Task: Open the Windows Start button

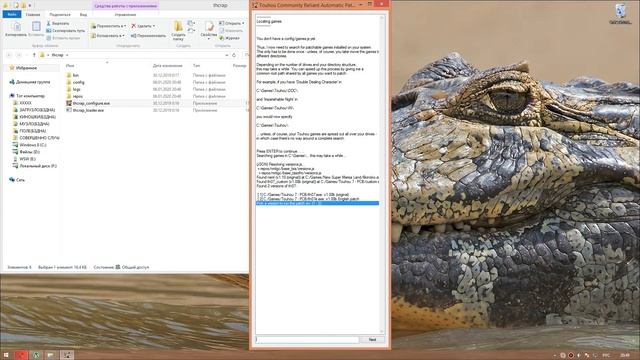Action: [6, 355]
